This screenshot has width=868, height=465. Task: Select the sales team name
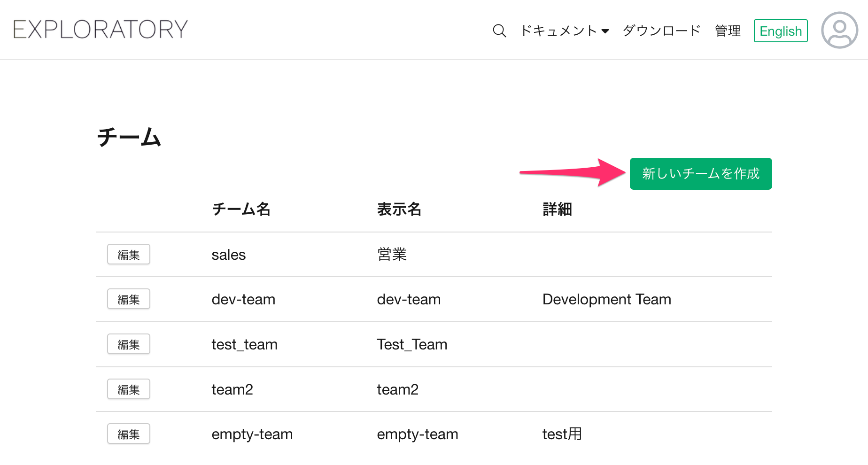pyautogui.click(x=229, y=255)
